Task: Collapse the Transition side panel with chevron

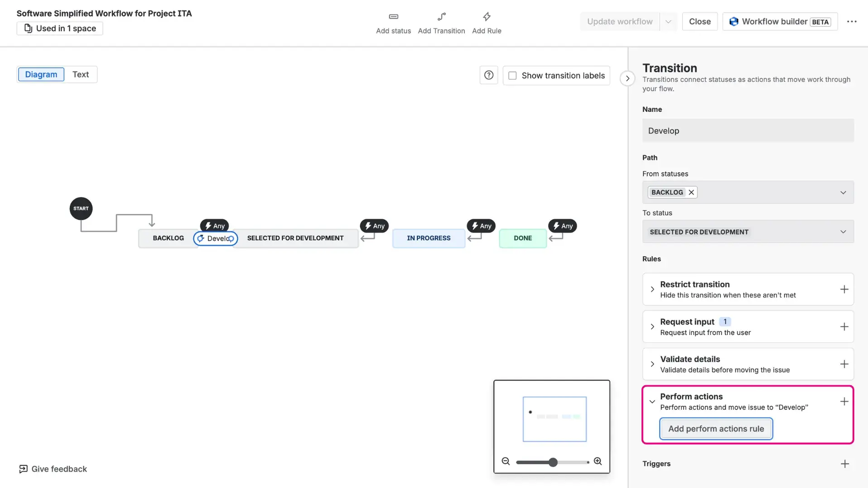Action: pos(627,78)
